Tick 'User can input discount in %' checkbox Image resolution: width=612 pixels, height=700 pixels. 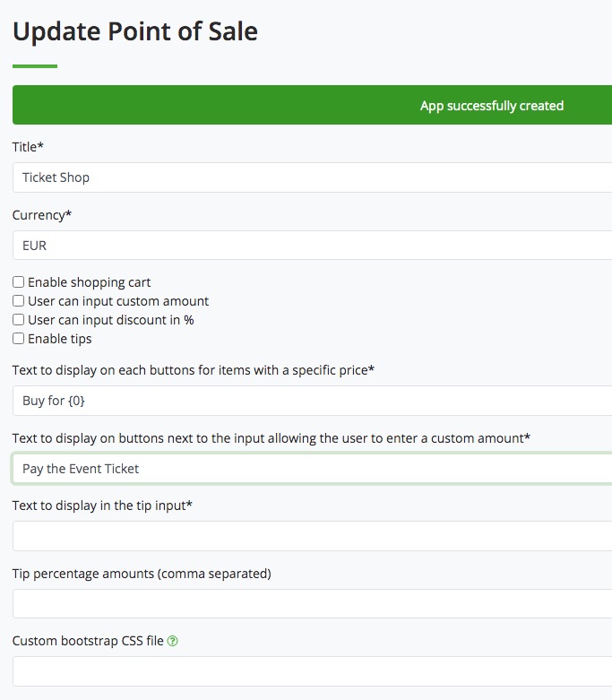[18, 320]
